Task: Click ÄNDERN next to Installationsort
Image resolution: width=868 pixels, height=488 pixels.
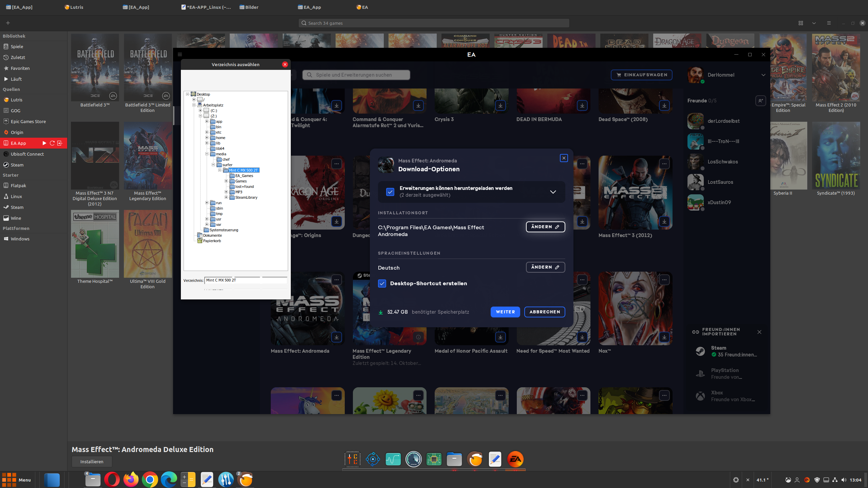Action: point(545,227)
